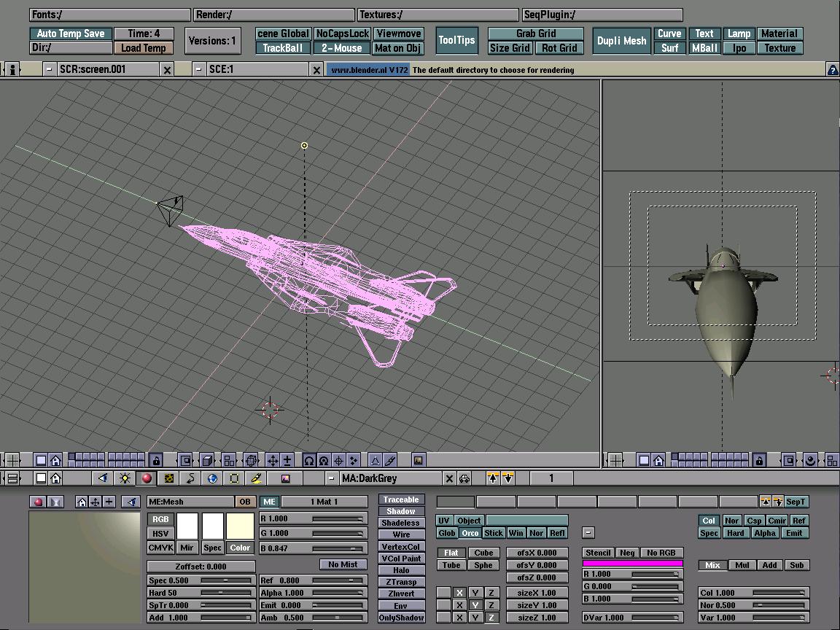Image resolution: width=840 pixels, height=630 pixels.
Task: Open window type selector in 3D view header
Action: (12, 459)
